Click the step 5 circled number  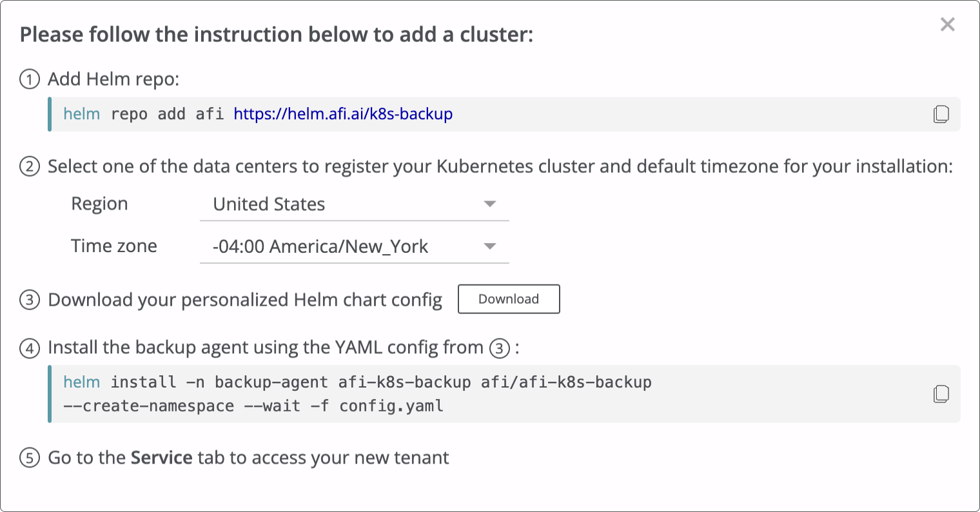click(x=30, y=458)
